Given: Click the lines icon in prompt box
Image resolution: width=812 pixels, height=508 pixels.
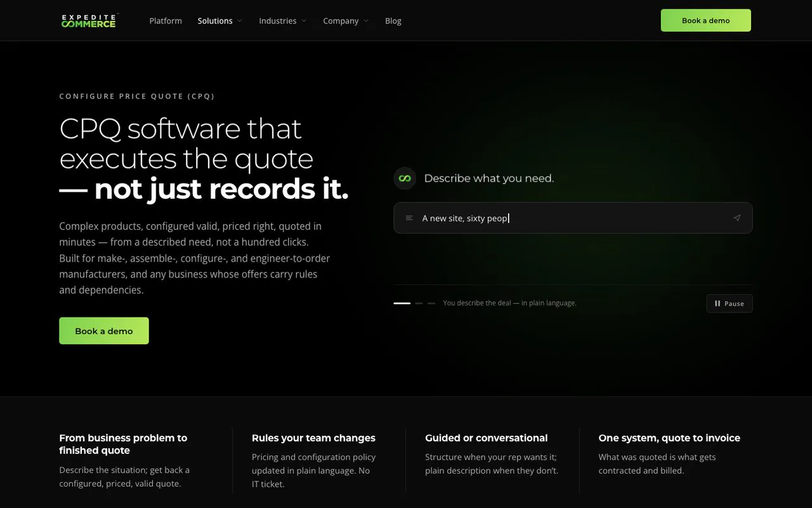Looking at the screenshot, I should pyautogui.click(x=409, y=218).
